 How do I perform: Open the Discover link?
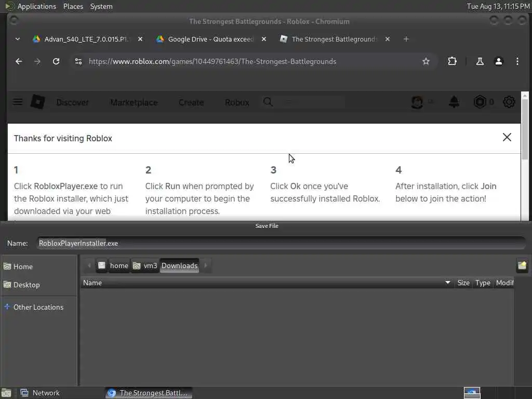tap(72, 102)
